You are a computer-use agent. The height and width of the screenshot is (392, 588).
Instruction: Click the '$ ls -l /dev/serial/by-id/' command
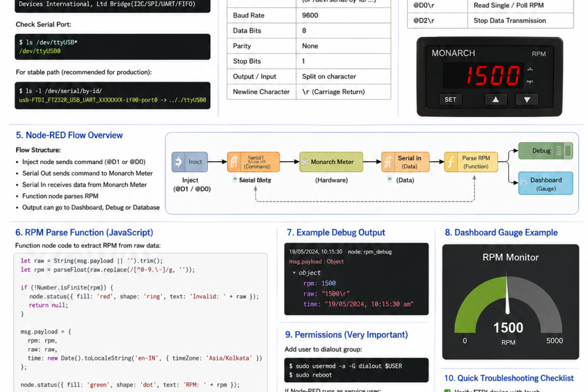(60, 91)
